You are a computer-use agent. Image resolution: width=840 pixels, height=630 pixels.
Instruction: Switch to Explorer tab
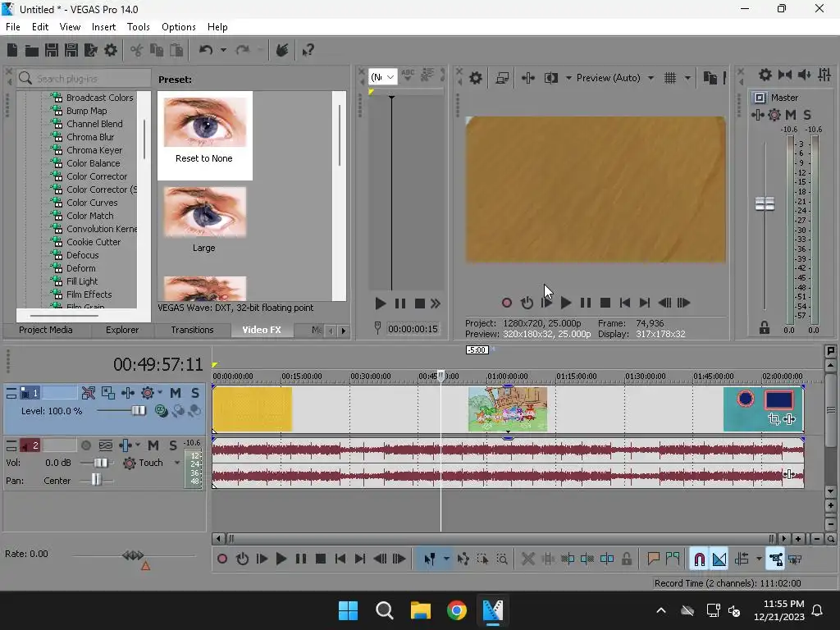point(122,330)
